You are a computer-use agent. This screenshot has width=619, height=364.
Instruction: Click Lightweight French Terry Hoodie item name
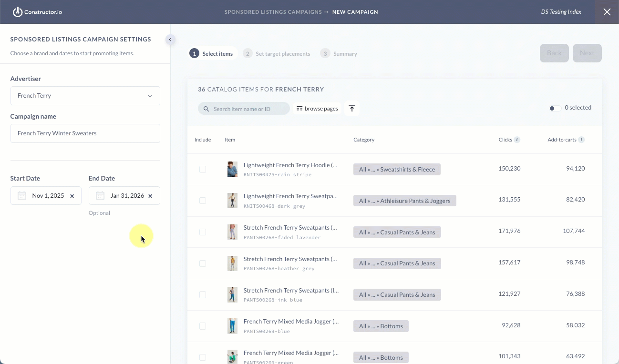click(x=290, y=165)
